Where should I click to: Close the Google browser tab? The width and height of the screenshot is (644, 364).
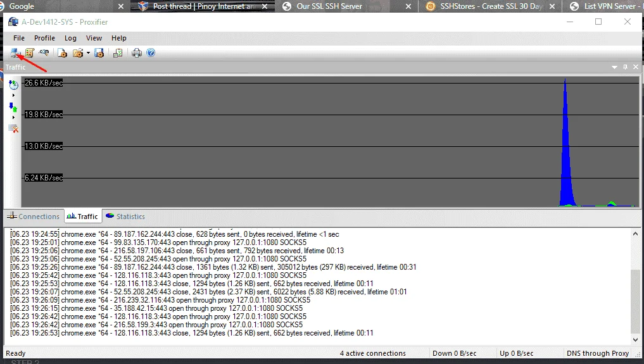(121, 6)
